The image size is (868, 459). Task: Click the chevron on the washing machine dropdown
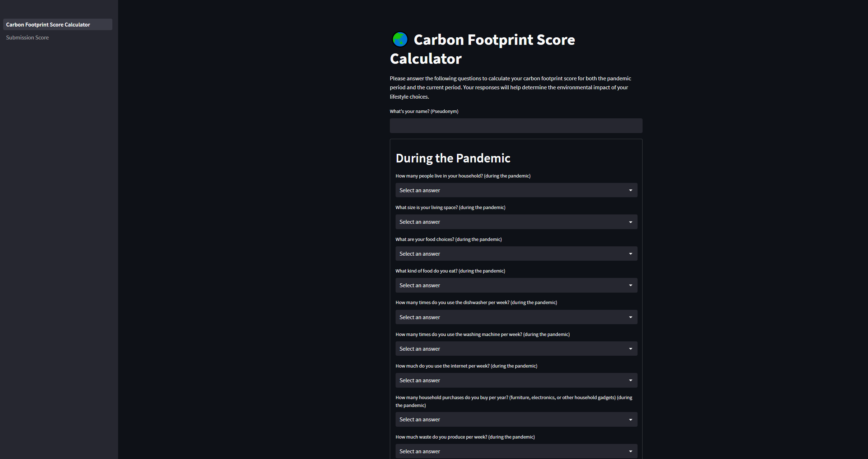(x=631, y=349)
